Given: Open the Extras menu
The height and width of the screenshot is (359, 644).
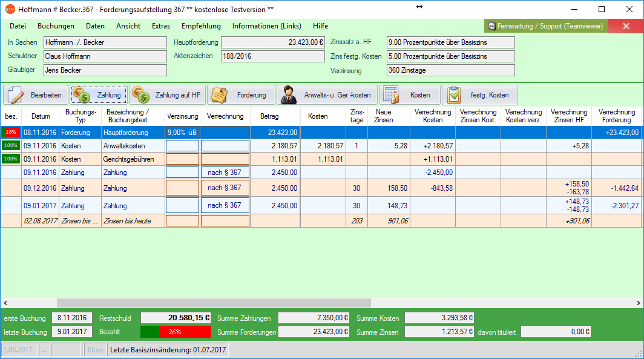Looking at the screenshot, I should pos(160,26).
